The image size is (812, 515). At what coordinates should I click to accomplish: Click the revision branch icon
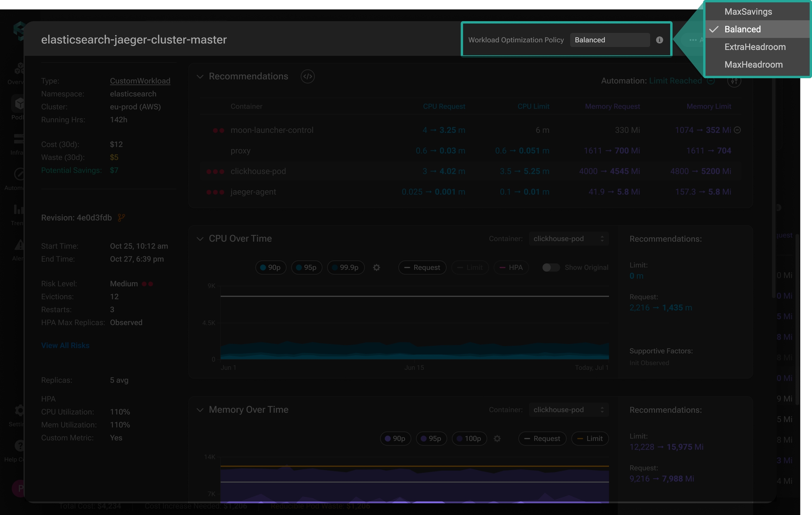point(121,218)
